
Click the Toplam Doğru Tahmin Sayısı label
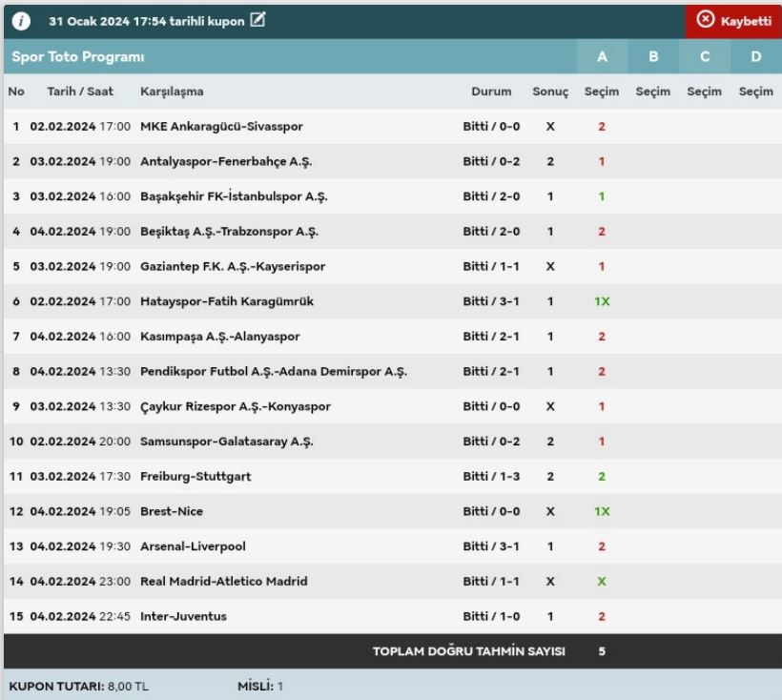468,651
